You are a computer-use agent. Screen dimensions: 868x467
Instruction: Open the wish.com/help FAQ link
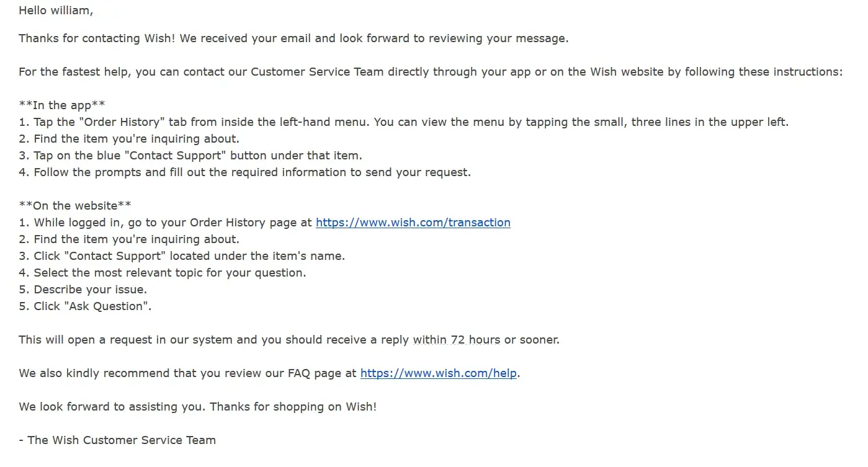(x=438, y=373)
